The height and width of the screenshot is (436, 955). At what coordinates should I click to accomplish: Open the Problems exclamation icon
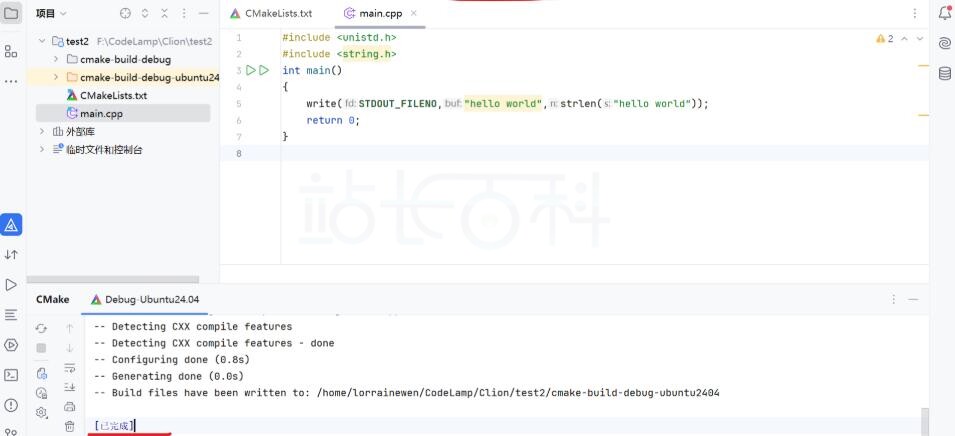pyautogui.click(x=11, y=405)
